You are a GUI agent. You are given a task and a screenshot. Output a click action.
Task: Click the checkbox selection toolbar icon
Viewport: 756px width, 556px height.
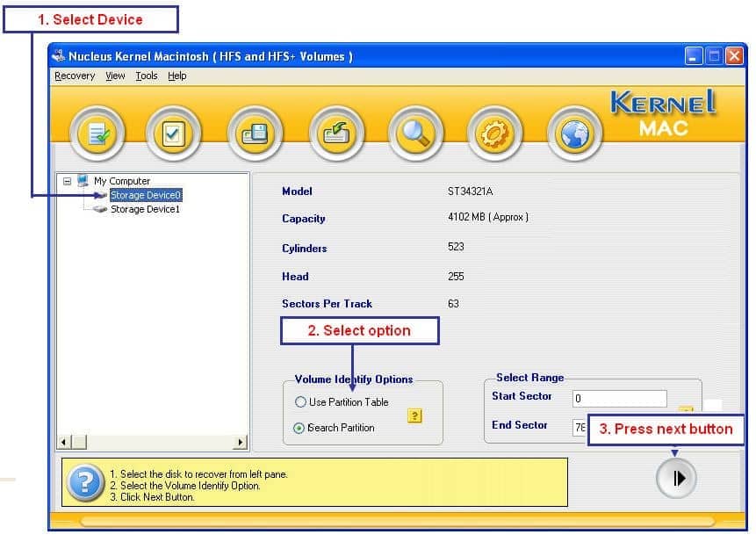(173, 134)
